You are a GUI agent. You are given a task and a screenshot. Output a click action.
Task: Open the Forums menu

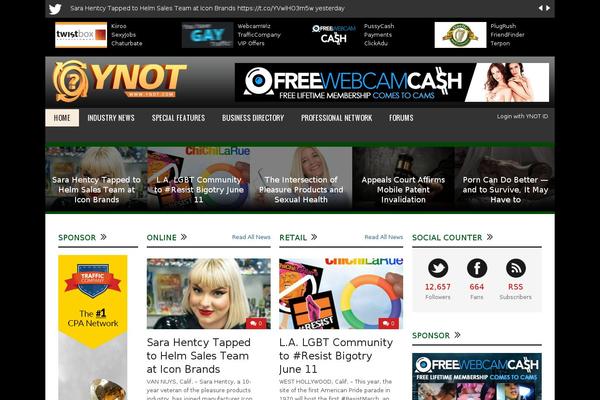tap(401, 118)
